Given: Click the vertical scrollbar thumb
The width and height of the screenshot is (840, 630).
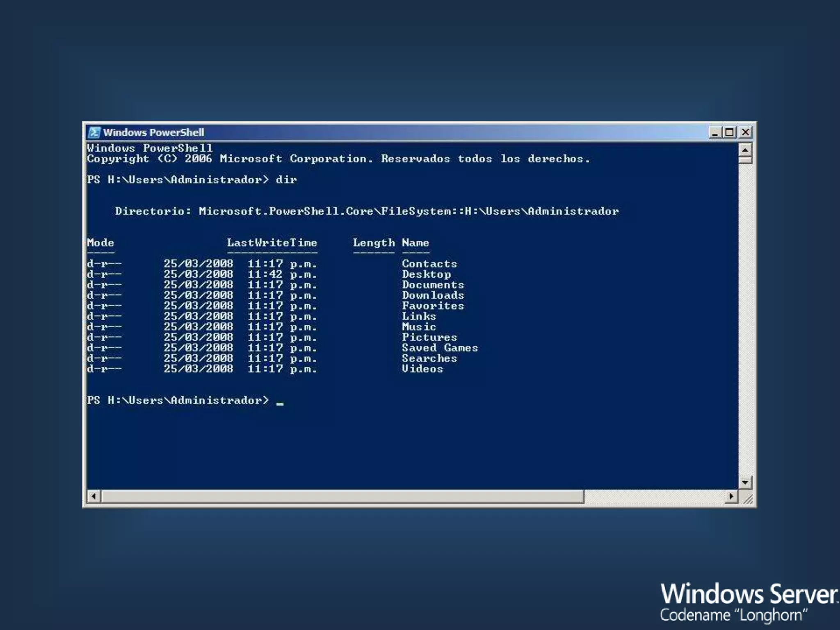Looking at the screenshot, I should pyautogui.click(x=745, y=160).
